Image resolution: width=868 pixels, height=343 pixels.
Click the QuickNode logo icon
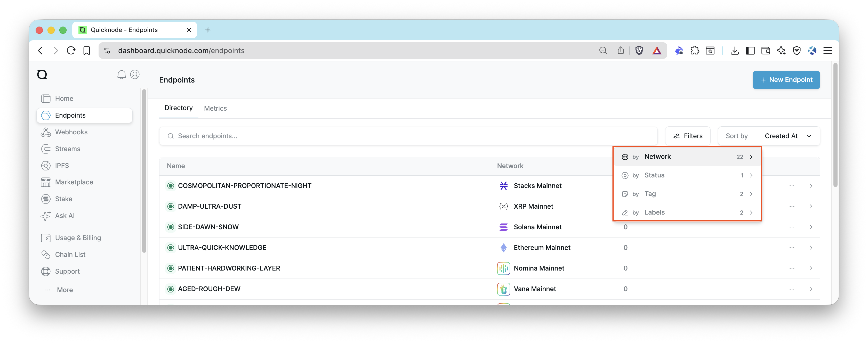coord(42,75)
